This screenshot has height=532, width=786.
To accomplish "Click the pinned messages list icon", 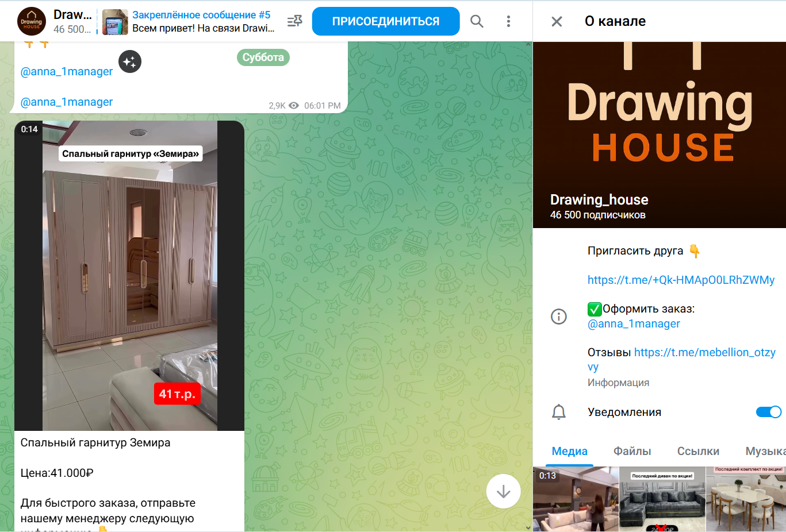I will coord(294,21).
